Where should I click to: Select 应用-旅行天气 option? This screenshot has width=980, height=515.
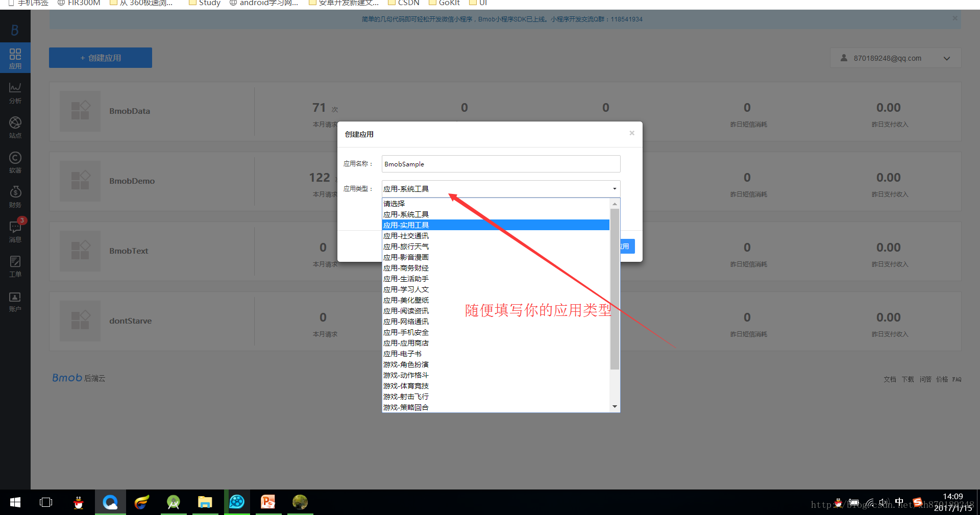(496, 247)
